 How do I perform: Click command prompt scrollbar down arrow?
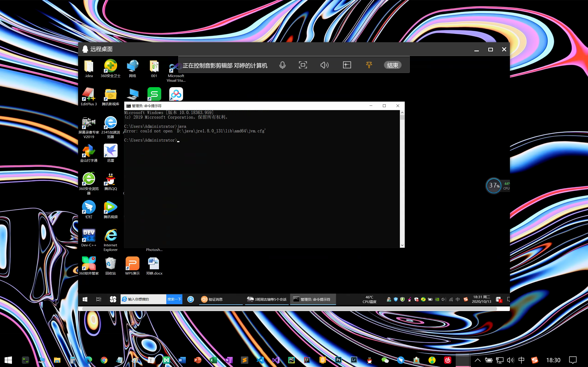tap(402, 245)
